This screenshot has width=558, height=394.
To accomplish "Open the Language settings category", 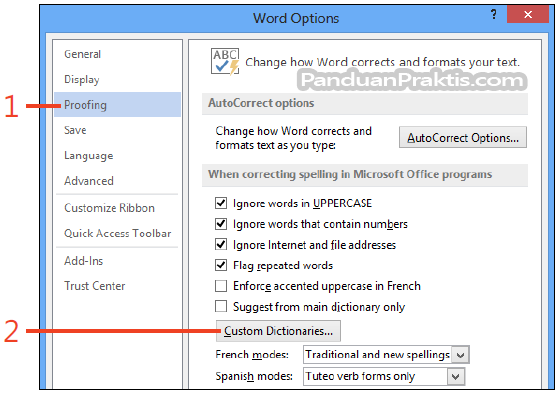I will click(117, 156).
